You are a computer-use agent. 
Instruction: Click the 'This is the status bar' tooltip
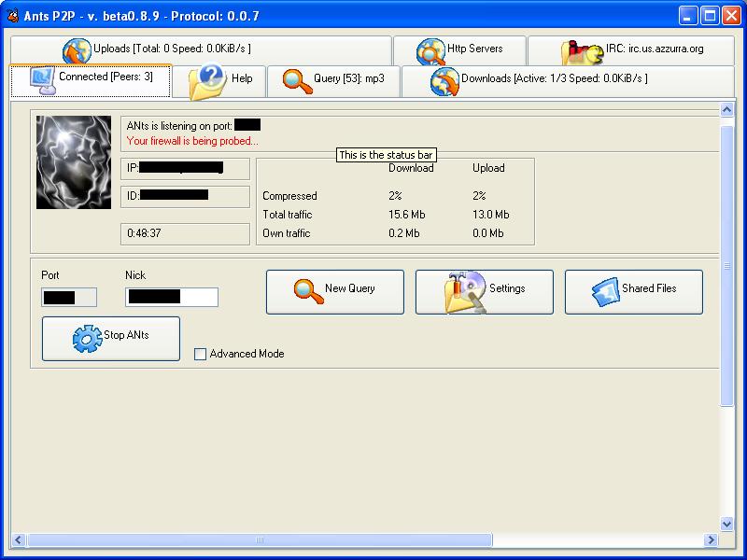point(386,155)
